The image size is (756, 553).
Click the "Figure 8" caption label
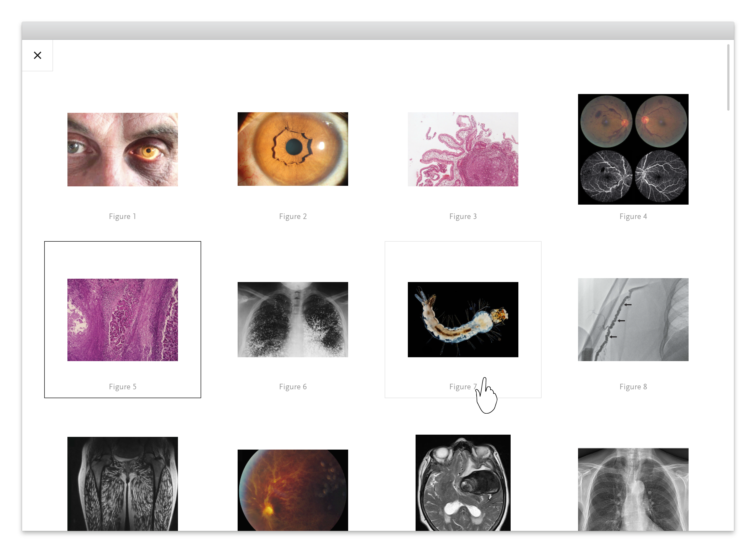633,387
